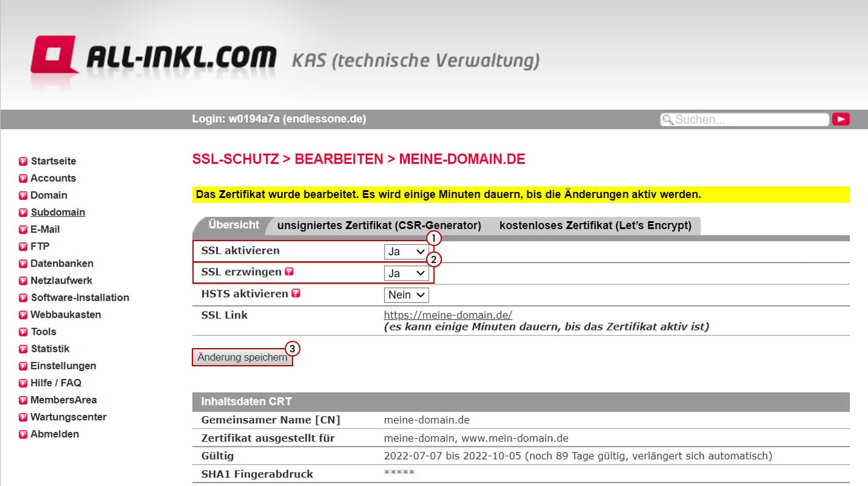The height and width of the screenshot is (486, 868).
Task: Click the red arrow icon beside Statistik
Action: pyautogui.click(x=24, y=349)
